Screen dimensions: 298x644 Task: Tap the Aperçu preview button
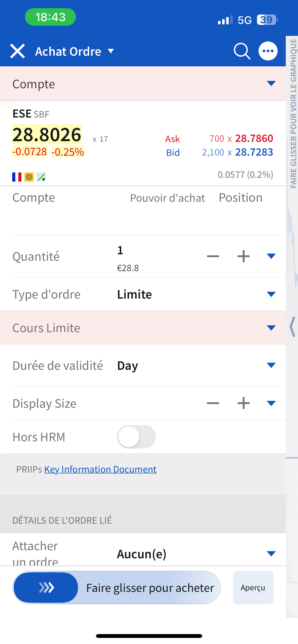click(253, 588)
